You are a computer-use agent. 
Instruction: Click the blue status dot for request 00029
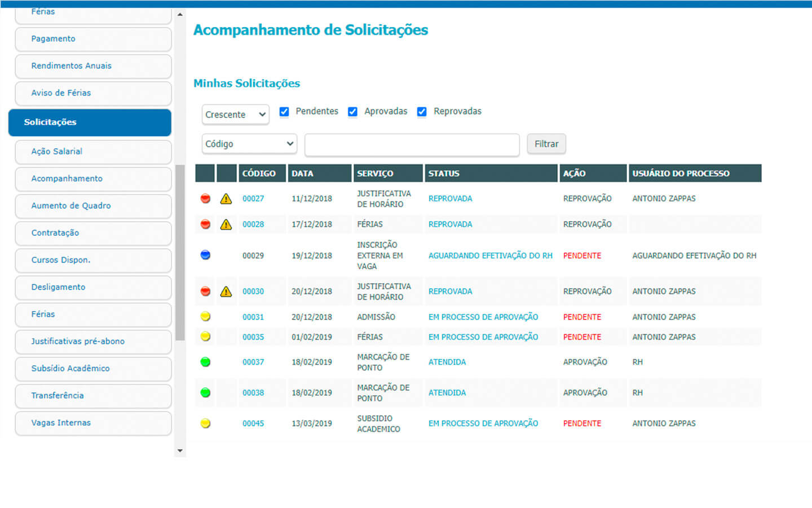pos(205,255)
